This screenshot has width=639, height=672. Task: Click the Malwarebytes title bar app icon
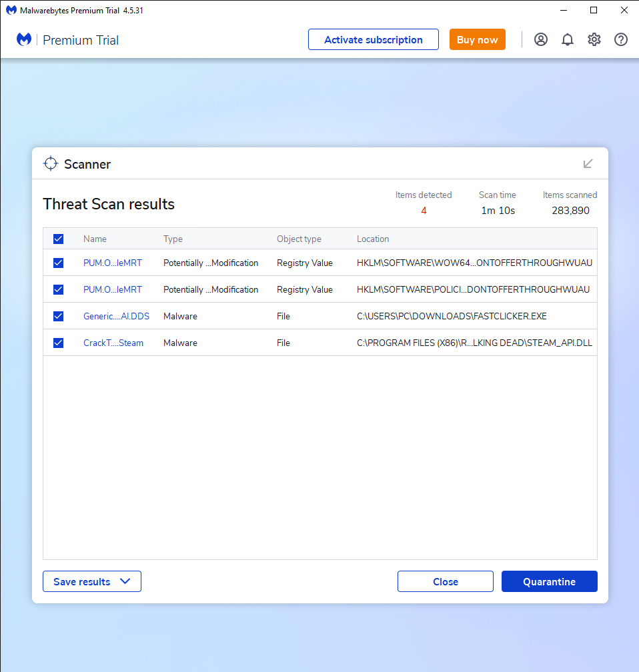pyautogui.click(x=11, y=10)
